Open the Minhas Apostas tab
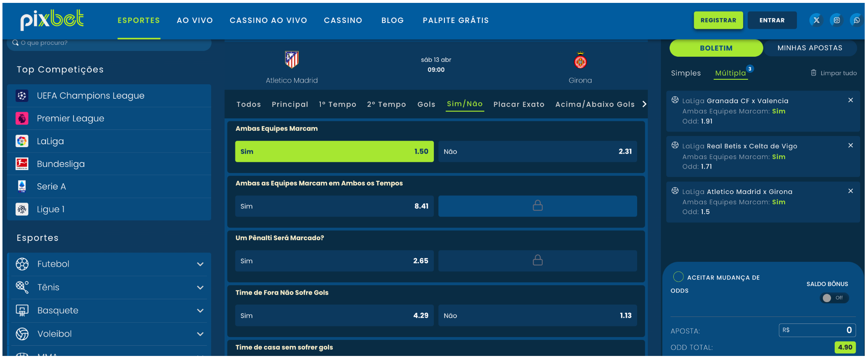The image size is (868, 358). coord(810,48)
